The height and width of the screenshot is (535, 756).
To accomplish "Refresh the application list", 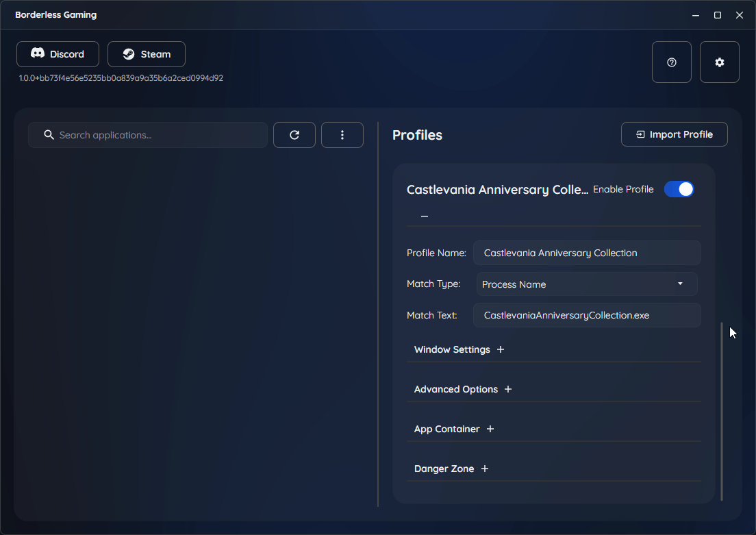I will pos(294,135).
